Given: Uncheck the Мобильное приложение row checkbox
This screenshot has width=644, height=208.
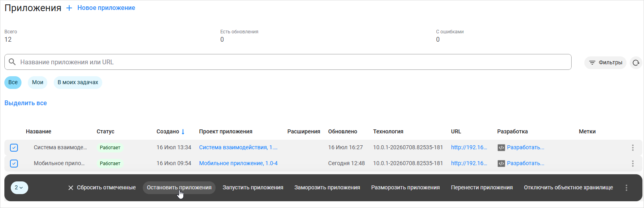Looking at the screenshot, I should click(x=14, y=164).
